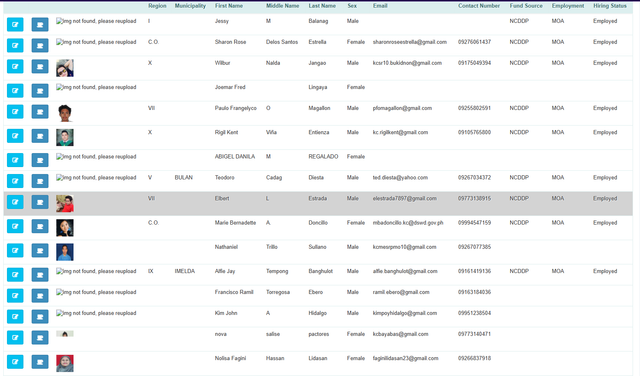
Task: Click the user icon in Rigil Kent's row
Action: pos(40,136)
